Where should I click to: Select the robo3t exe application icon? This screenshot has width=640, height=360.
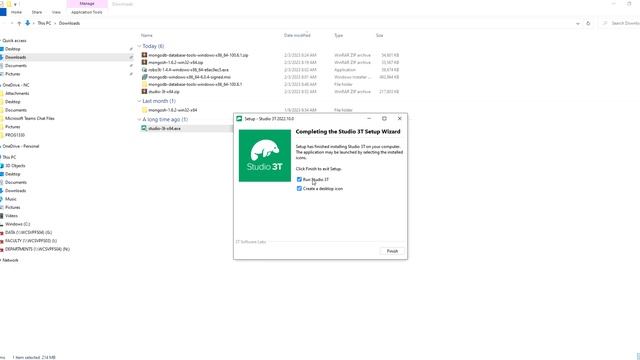[144, 69]
